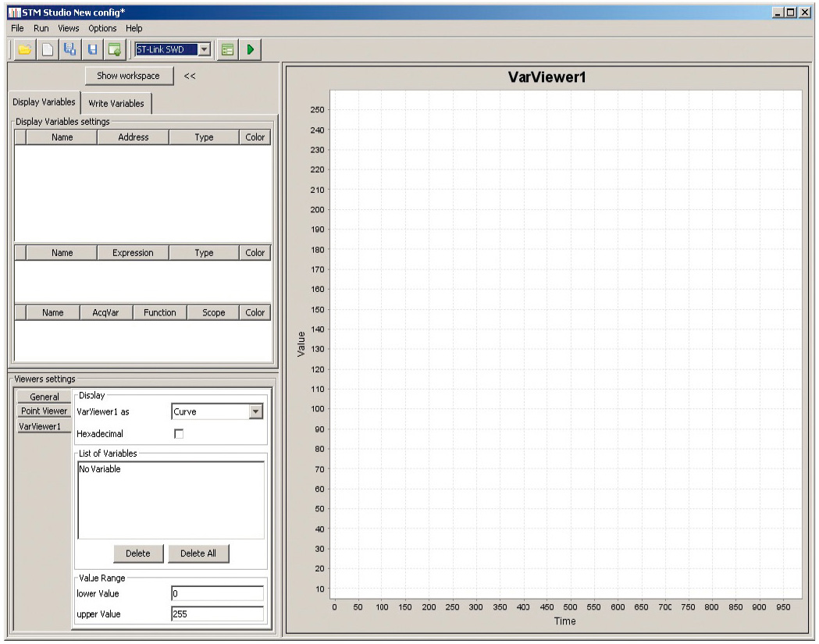The image size is (819, 644).
Task: Switch to the Write Variables tab
Action: tap(116, 103)
